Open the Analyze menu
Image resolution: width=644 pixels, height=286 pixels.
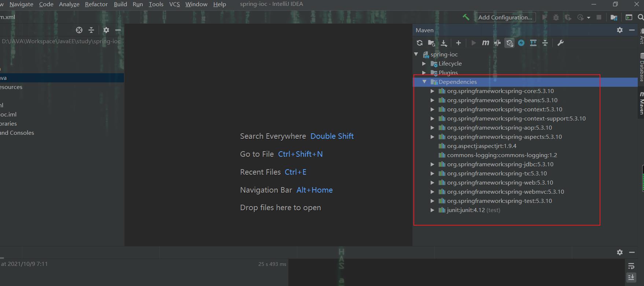tap(69, 4)
